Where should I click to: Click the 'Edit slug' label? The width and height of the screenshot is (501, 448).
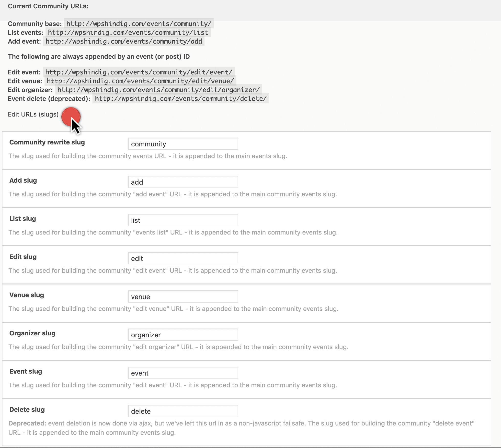pos(23,257)
